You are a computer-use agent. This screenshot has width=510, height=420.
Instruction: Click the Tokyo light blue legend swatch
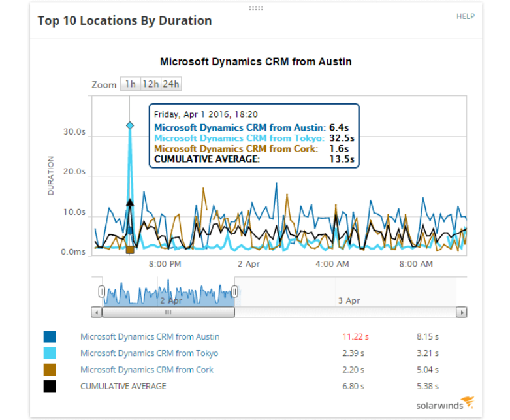[x=50, y=353]
